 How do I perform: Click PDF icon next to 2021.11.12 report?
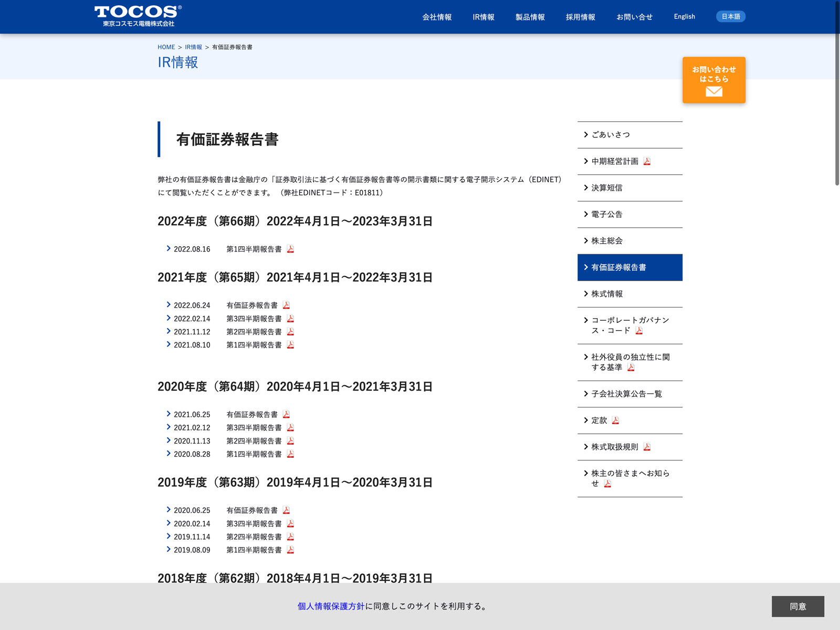[290, 332]
